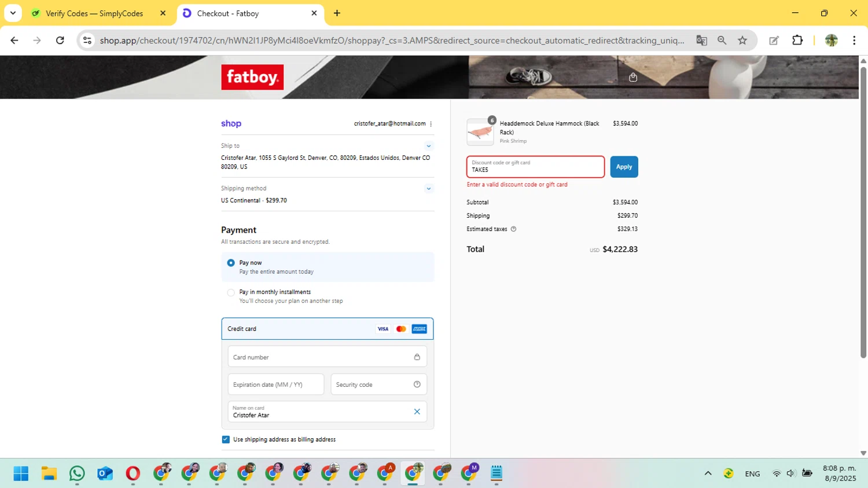Viewport: 868px width, 488px height.
Task: Click the American Express logo
Action: (420, 329)
